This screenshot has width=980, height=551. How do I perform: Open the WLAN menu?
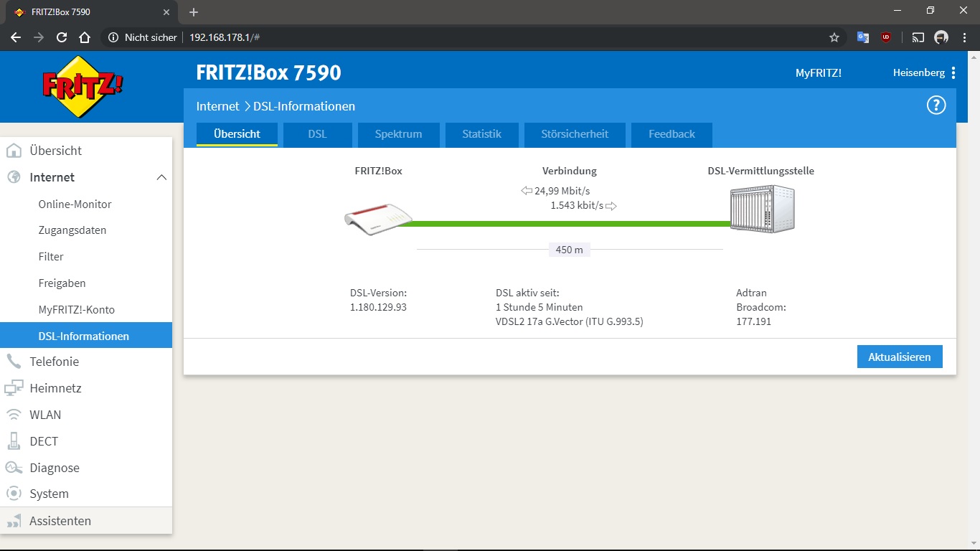[45, 415]
